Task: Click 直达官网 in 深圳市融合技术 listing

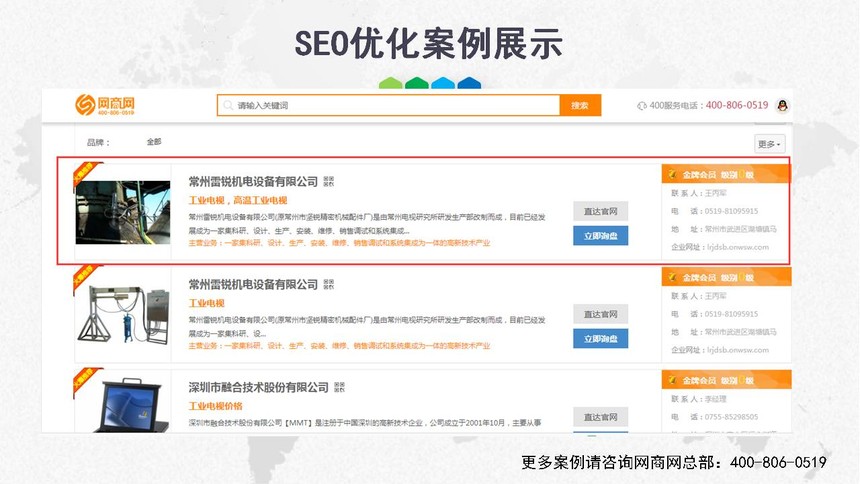Action: (x=601, y=417)
